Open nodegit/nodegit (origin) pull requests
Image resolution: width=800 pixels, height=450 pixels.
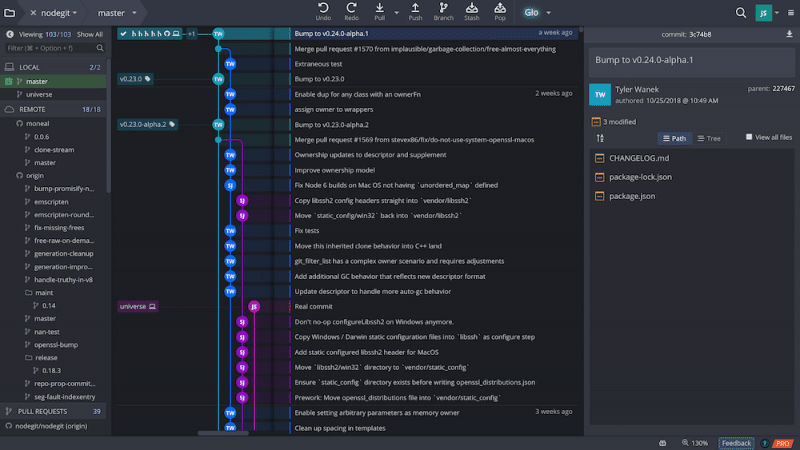[53, 426]
